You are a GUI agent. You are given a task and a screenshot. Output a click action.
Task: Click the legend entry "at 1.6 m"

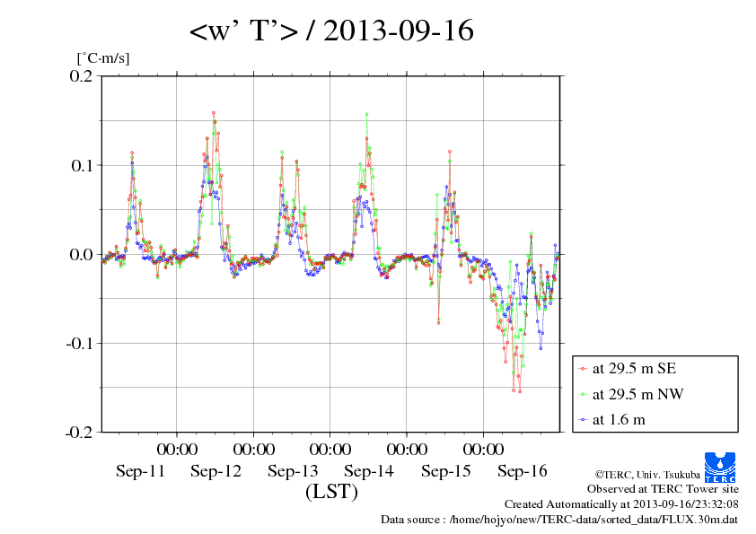pos(619,420)
